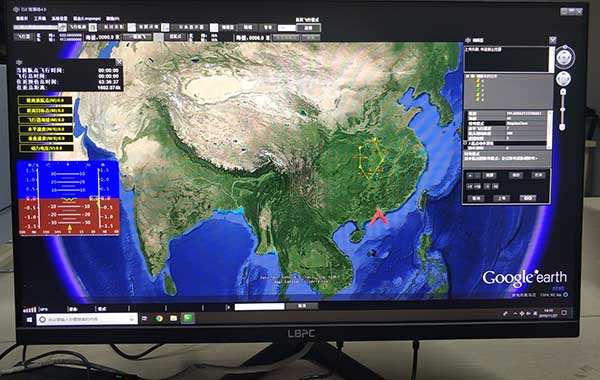Toggle the first white checkbox in top toolbar
Image resolution: width=600 pixels, height=380 pixels.
pos(93,28)
